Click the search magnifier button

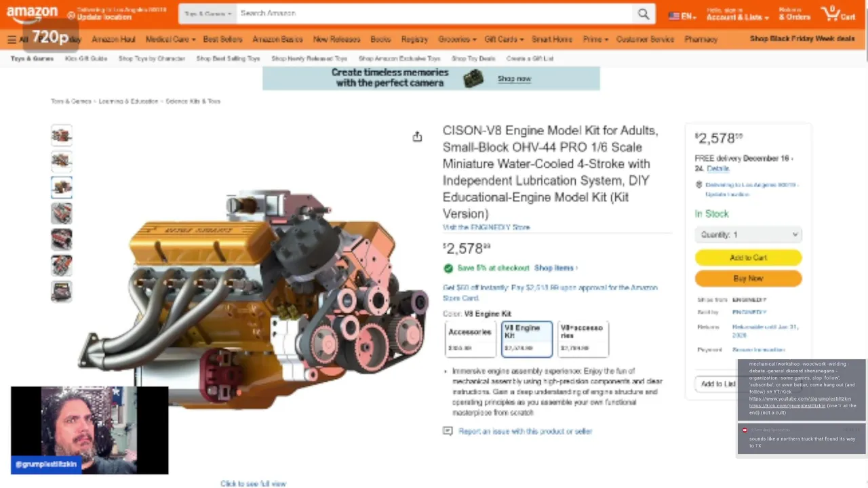click(643, 14)
